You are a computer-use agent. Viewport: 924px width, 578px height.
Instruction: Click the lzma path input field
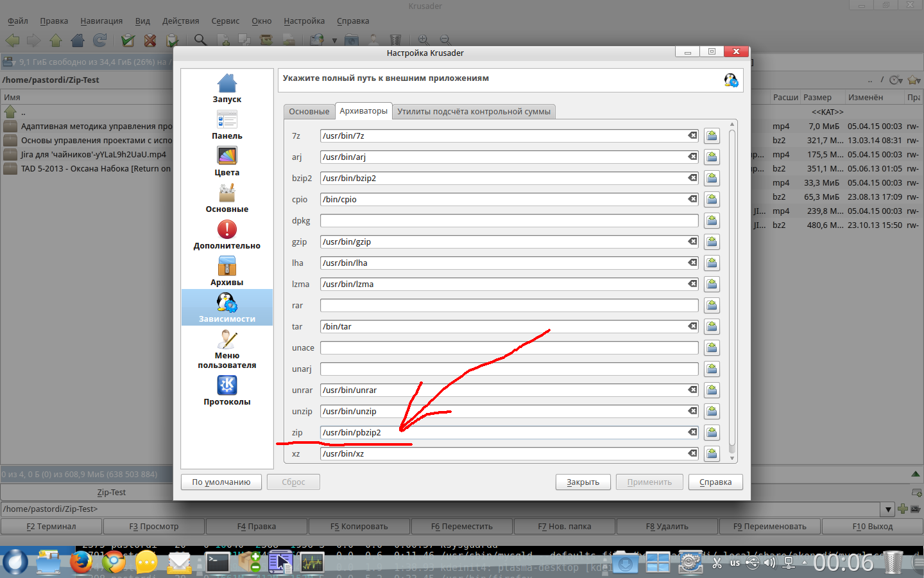(x=509, y=284)
